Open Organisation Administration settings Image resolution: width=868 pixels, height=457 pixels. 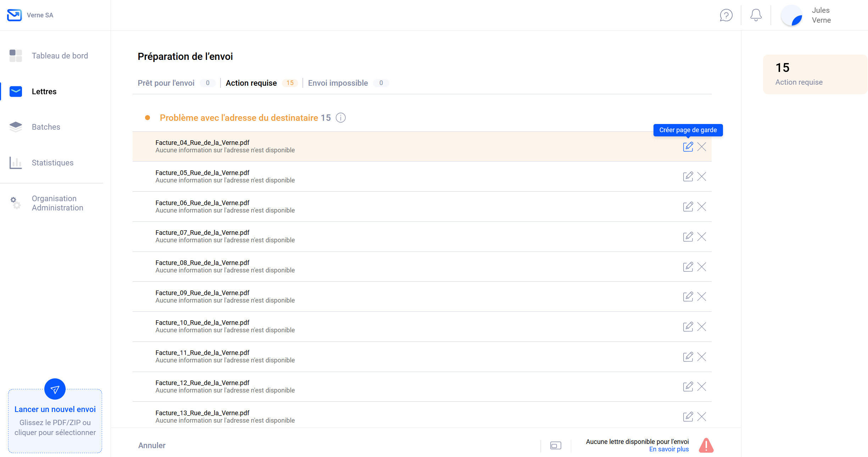pos(57,203)
